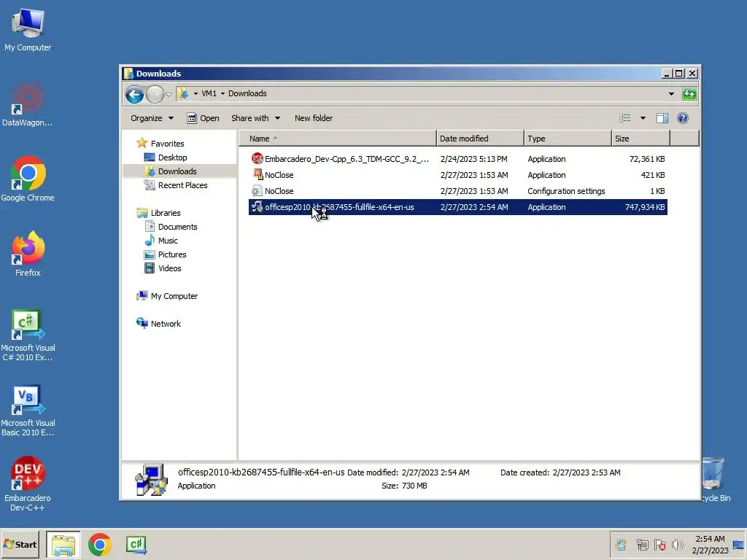Click the volume speaker tray icon
Viewport: 747px width, 560px height.
(x=677, y=545)
